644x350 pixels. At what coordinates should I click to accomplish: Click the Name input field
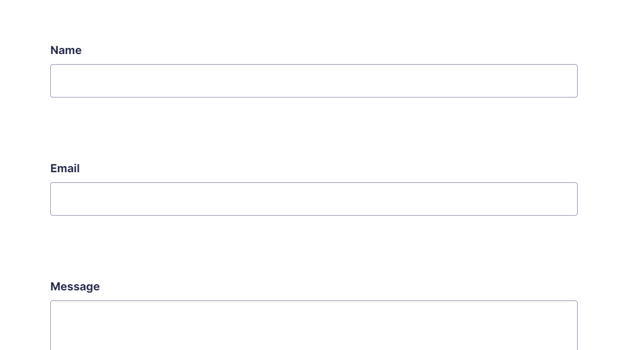[314, 81]
